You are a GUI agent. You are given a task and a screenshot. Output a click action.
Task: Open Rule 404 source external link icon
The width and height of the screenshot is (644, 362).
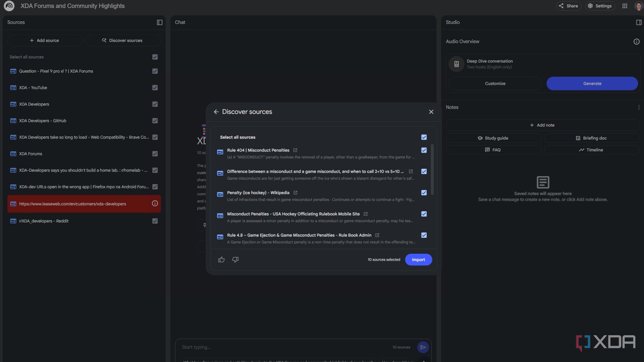tap(295, 150)
